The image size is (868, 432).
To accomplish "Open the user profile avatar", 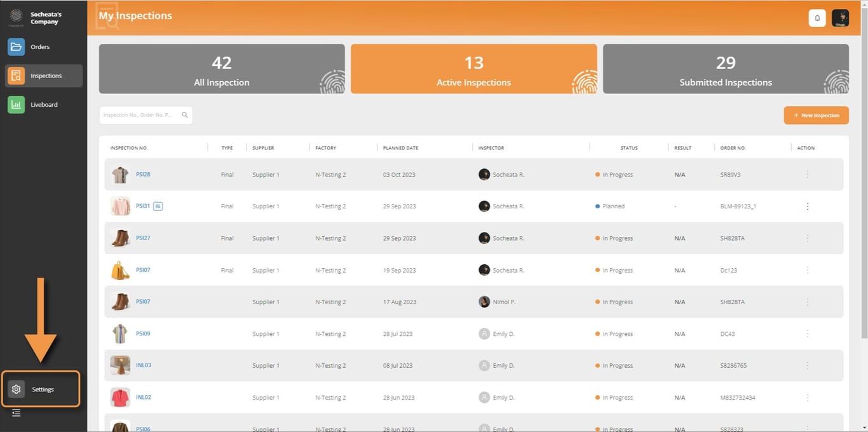I will coord(841,18).
